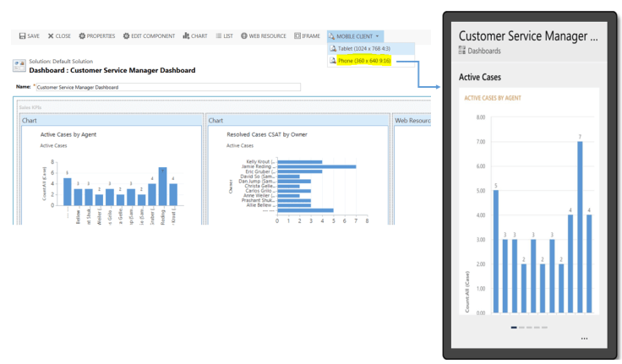Click the Close X icon
Viewport: 622px width, 364px height.
[52, 36]
